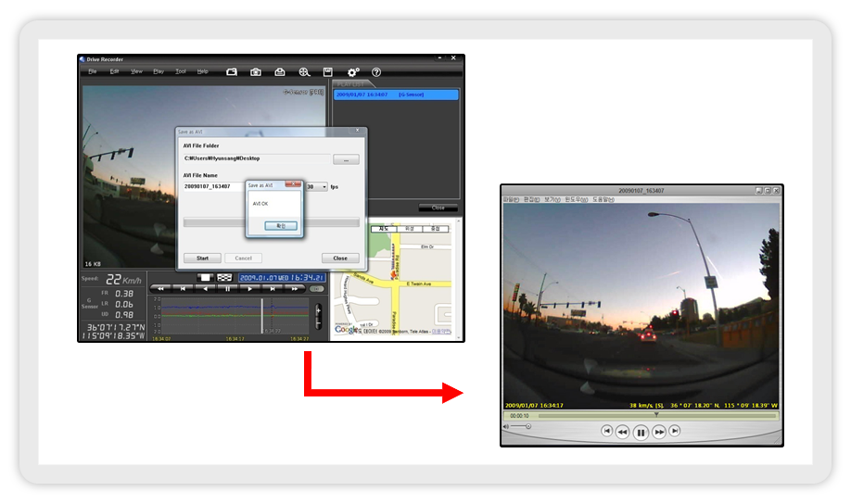Zoom in G-sensor graph with plus button
Image resolution: width=851 pixels, height=504 pixels.
tap(319, 309)
